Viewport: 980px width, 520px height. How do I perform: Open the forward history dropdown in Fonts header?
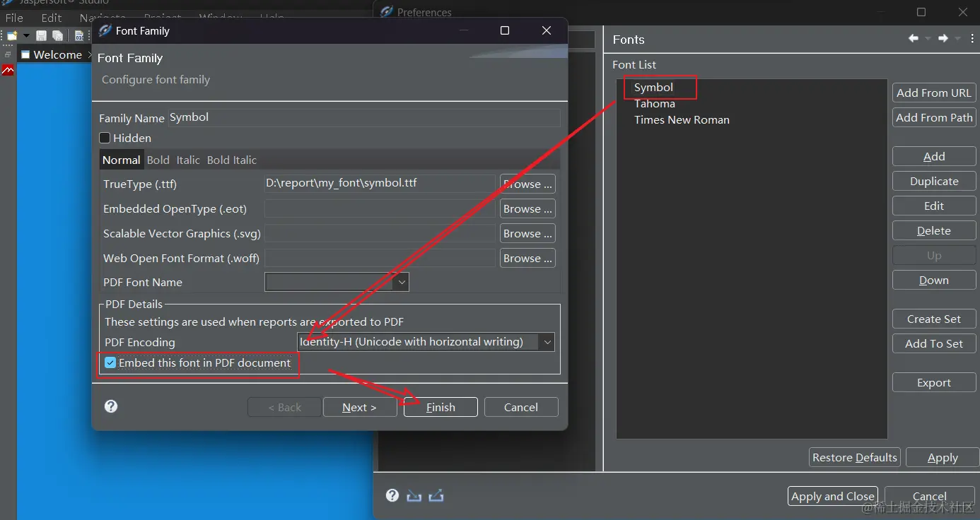(x=957, y=39)
